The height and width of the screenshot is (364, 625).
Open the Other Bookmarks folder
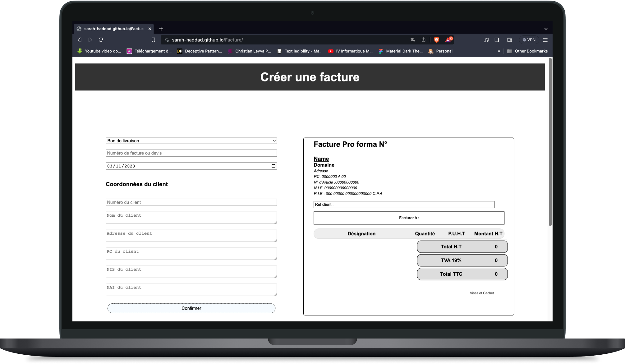point(527,51)
